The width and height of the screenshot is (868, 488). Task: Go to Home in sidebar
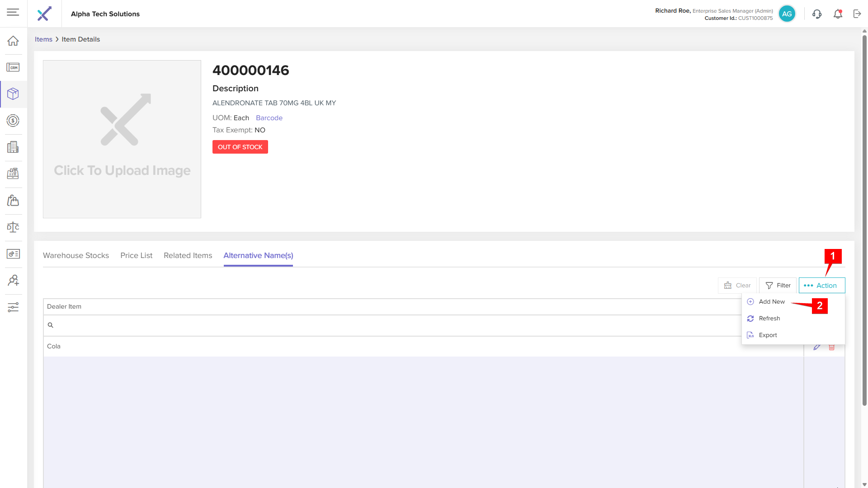(13, 41)
